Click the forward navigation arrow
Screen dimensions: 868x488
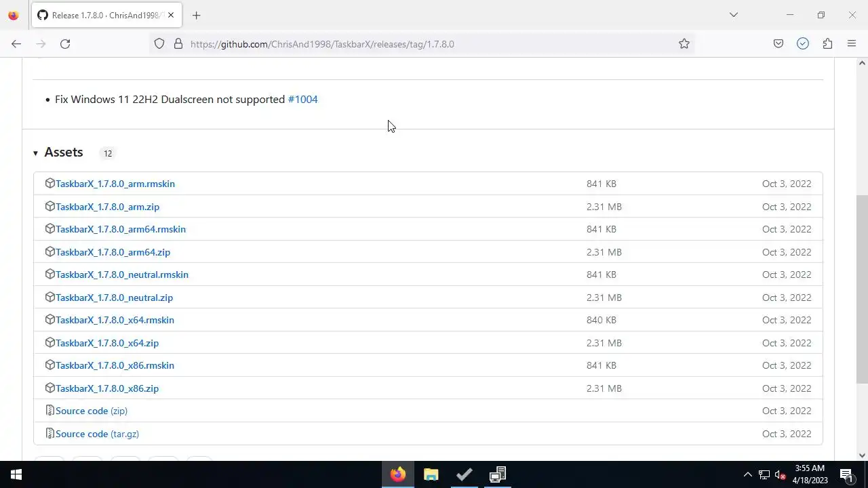[41, 44]
